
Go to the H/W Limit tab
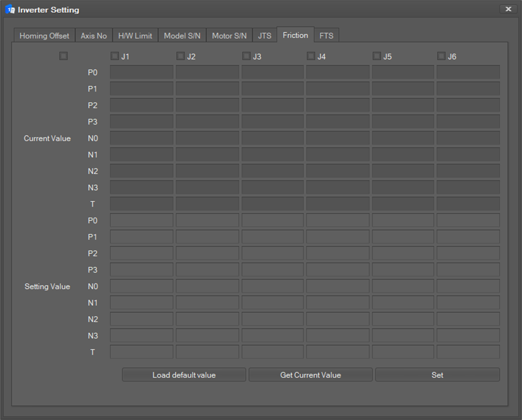(135, 36)
